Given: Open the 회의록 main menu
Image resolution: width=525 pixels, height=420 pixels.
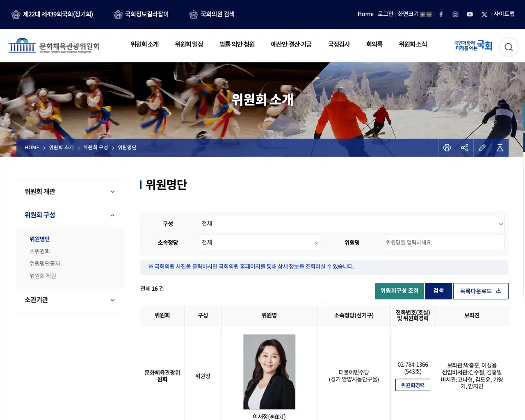Looking at the screenshot, I should [374, 44].
